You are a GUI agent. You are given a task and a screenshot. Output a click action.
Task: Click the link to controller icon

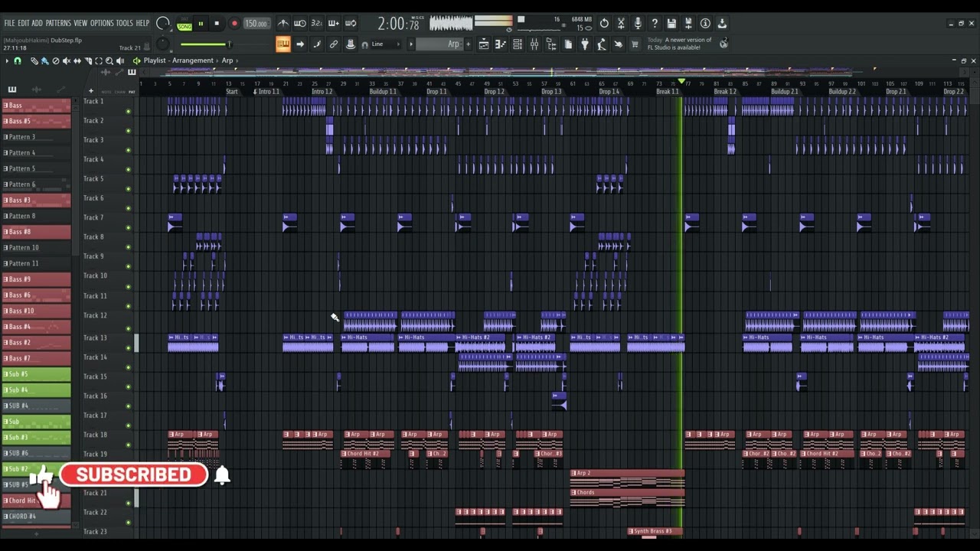click(x=334, y=44)
